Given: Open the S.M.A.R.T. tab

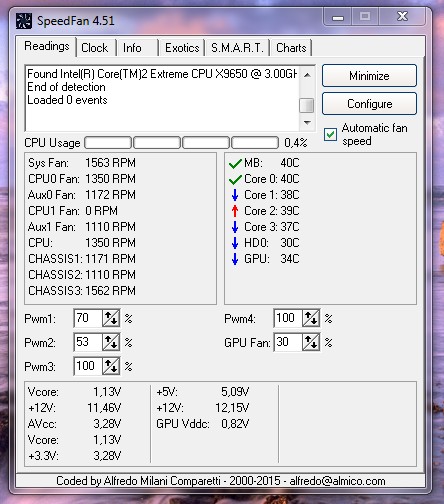Looking at the screenshot, I should tap(237, 48).
